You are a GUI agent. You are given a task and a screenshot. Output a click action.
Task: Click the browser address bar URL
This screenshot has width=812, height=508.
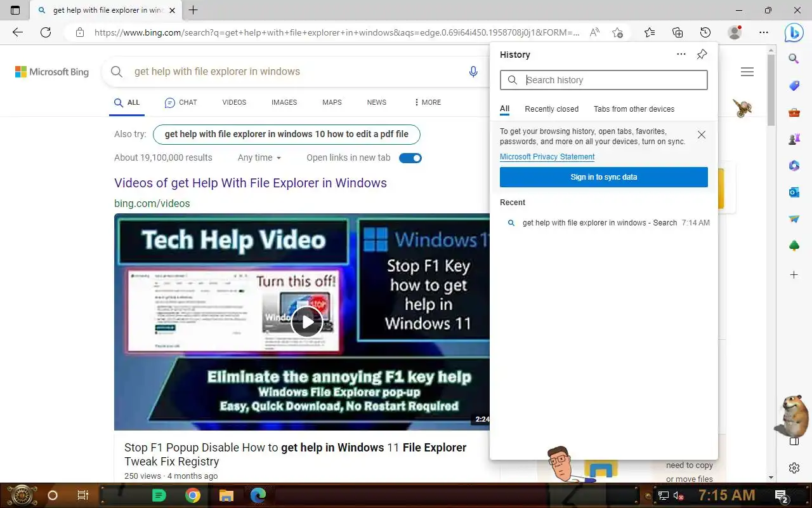(337, 32)
